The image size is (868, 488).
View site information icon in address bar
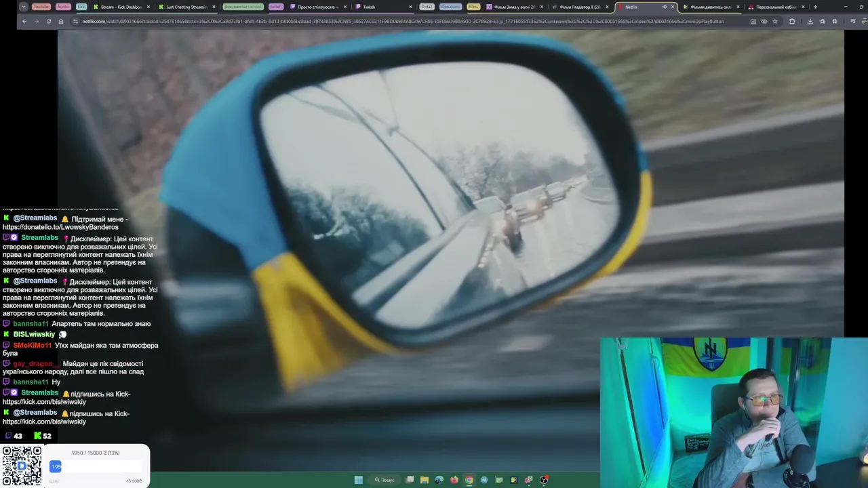(x=76, y=21)
